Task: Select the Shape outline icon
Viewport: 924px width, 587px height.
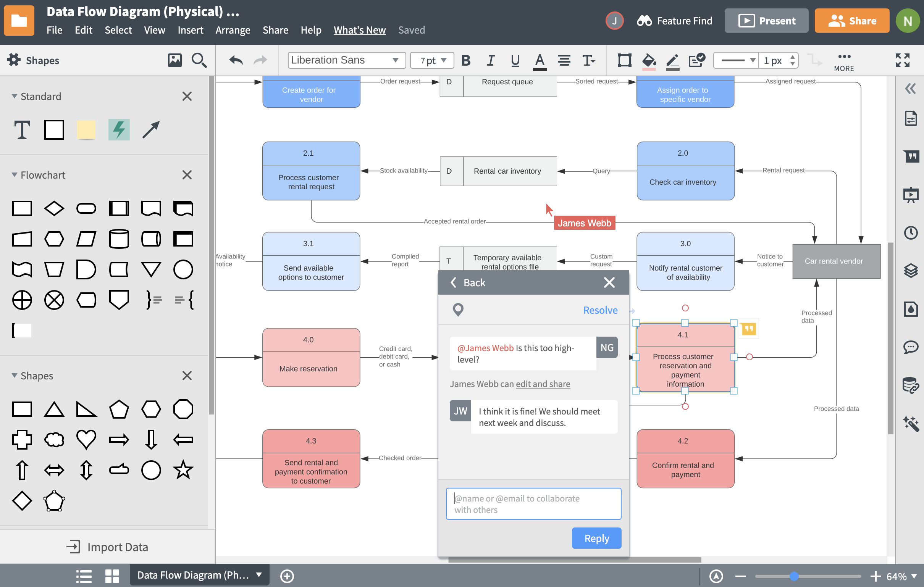Action: 624,61
